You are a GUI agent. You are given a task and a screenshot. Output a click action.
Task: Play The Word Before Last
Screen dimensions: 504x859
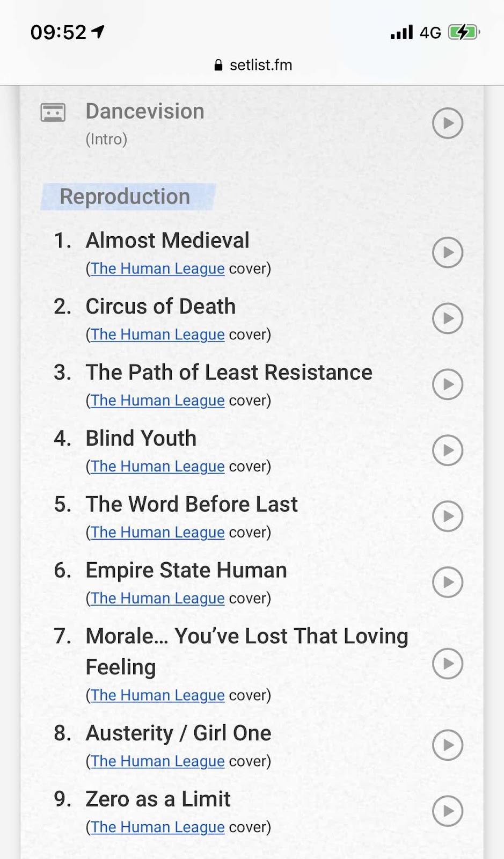point(448,516)
